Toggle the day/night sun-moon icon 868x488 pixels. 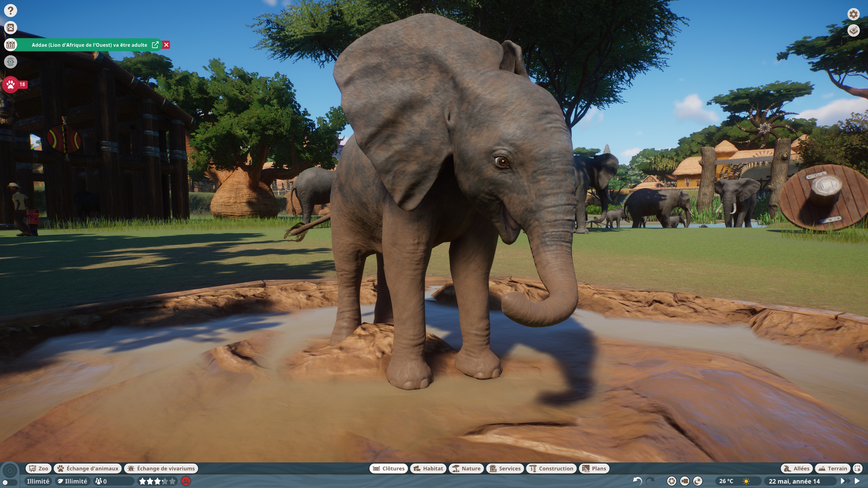click(x=698, y=481)
